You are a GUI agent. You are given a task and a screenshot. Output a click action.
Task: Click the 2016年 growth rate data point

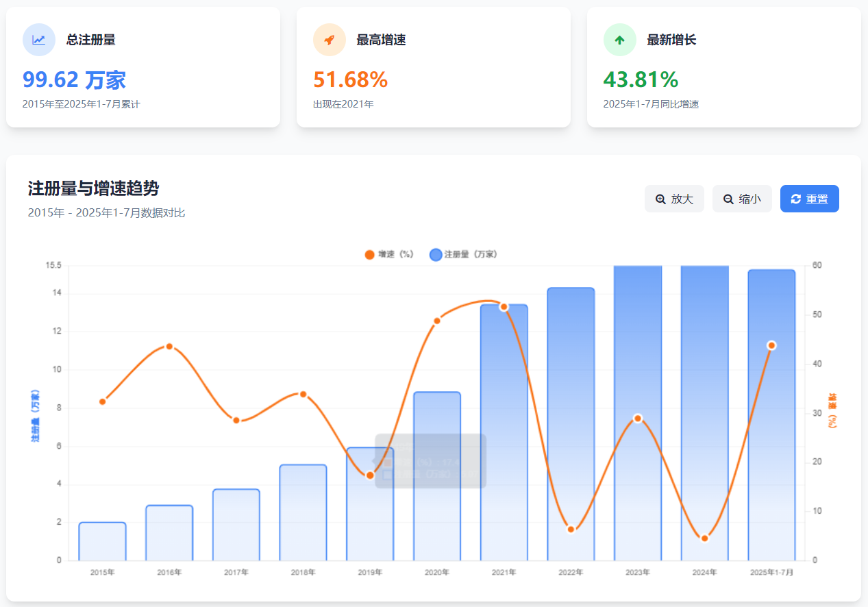pos(169,346)
